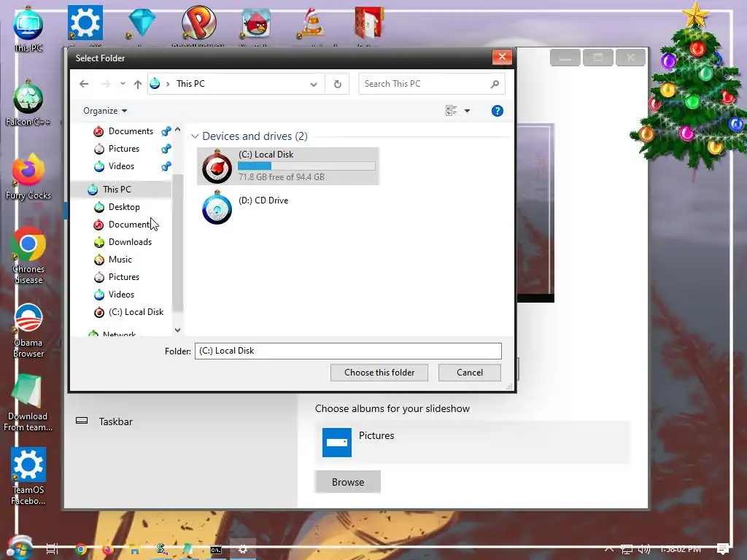Open the blue gear desktop shortcut
Viewport: 747px width, 560px height.
pos(85,23)
